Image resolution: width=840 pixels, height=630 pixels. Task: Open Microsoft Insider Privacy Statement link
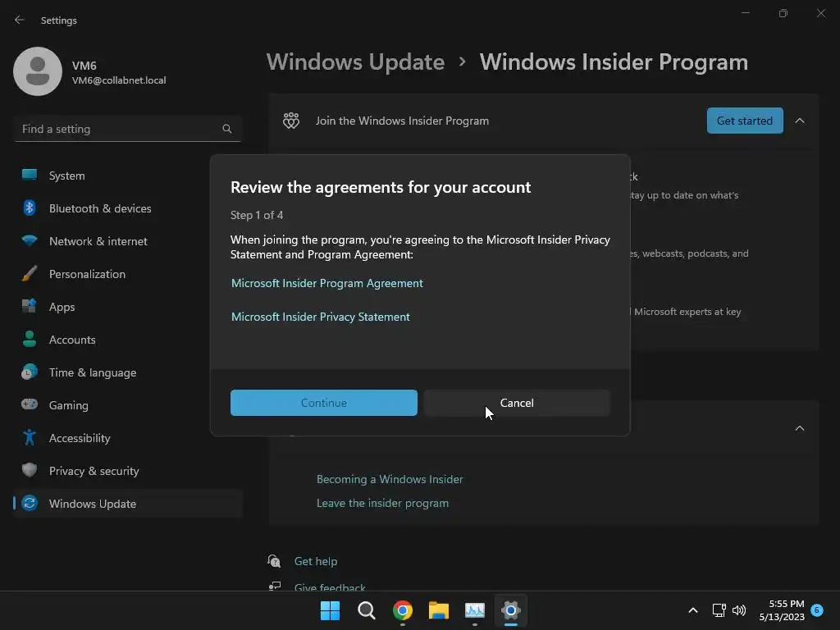tap(321, 317)
